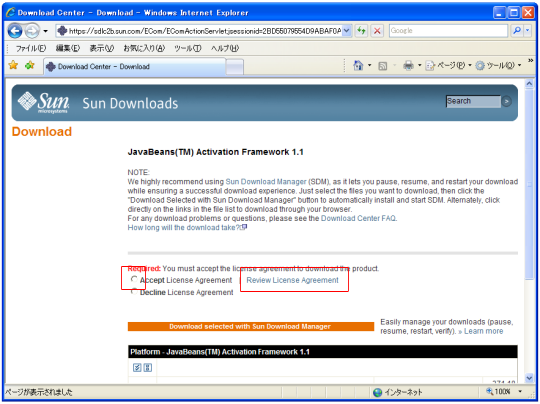
Task: Click the magnifier search button
Action: click(x=517, y=31)
